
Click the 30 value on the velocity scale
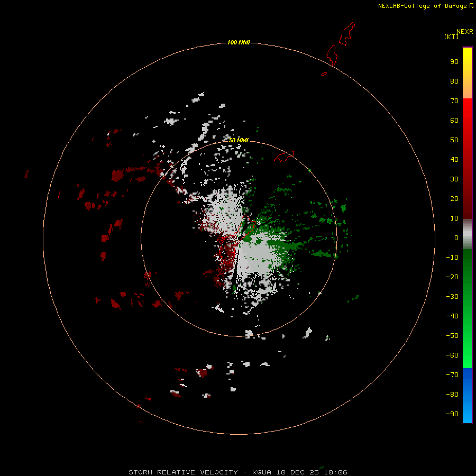point(454,179)
